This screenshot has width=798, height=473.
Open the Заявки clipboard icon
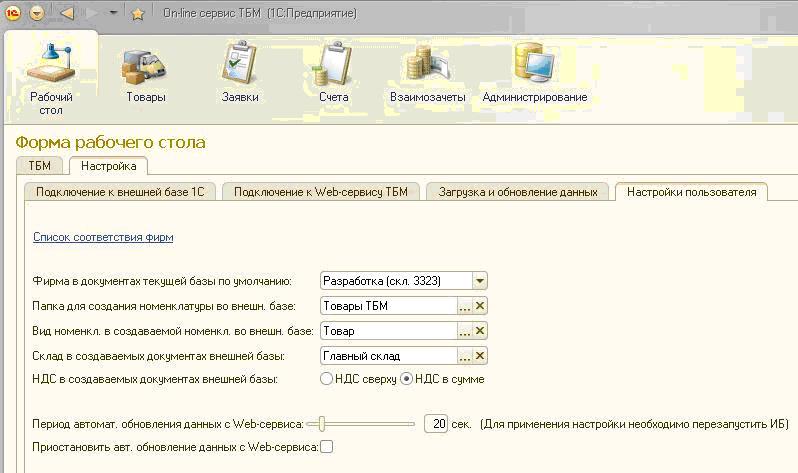[x=239, y=63]
